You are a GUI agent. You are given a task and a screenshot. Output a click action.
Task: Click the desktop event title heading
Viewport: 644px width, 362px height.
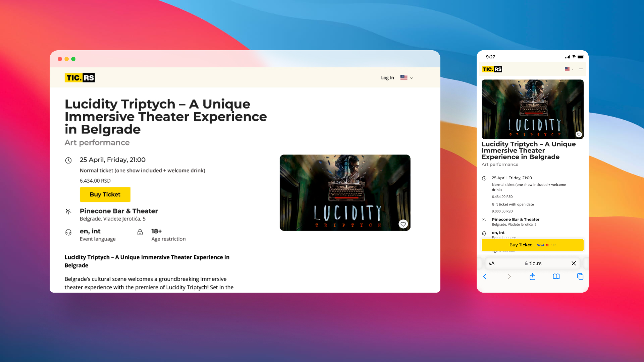[166, 117]
